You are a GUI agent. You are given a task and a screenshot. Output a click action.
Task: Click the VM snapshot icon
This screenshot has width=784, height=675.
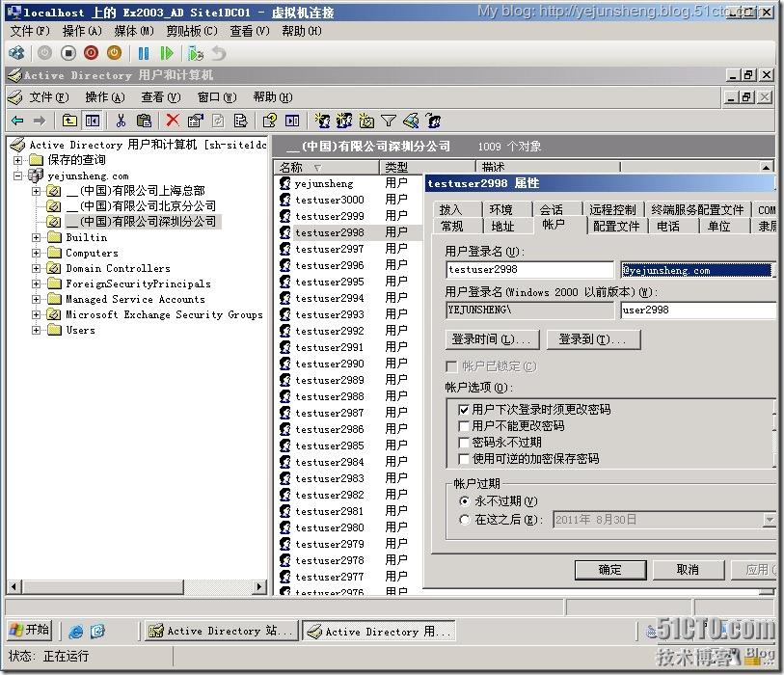pos(196,53)
